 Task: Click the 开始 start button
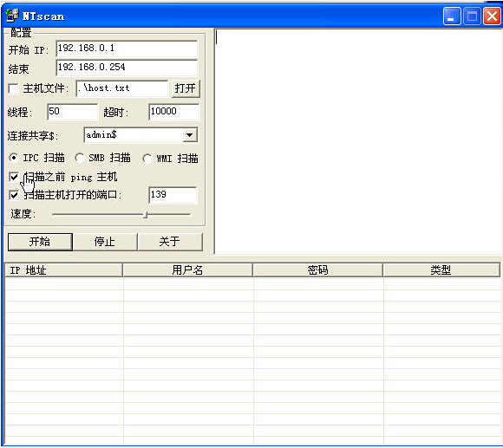pyautogui.click(x=40, y=242)
